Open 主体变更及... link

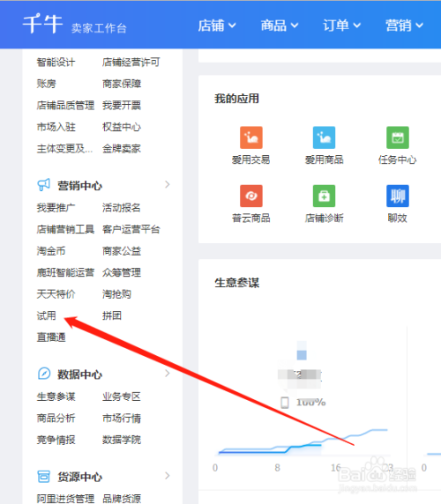click(64, 149)
